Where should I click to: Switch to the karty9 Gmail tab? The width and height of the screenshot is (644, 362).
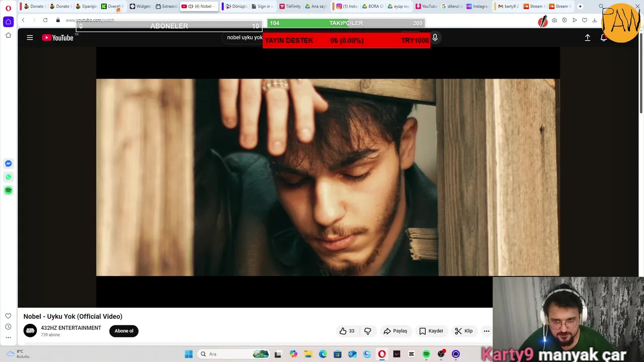[x=508, y=7]
